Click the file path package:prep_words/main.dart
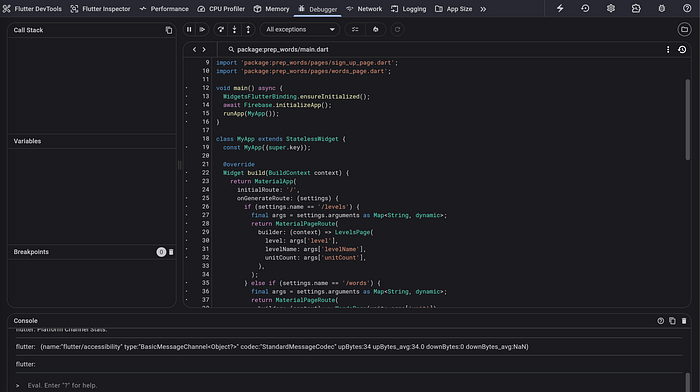The width and height of the screenshot is (700, 392). point(283,50)
